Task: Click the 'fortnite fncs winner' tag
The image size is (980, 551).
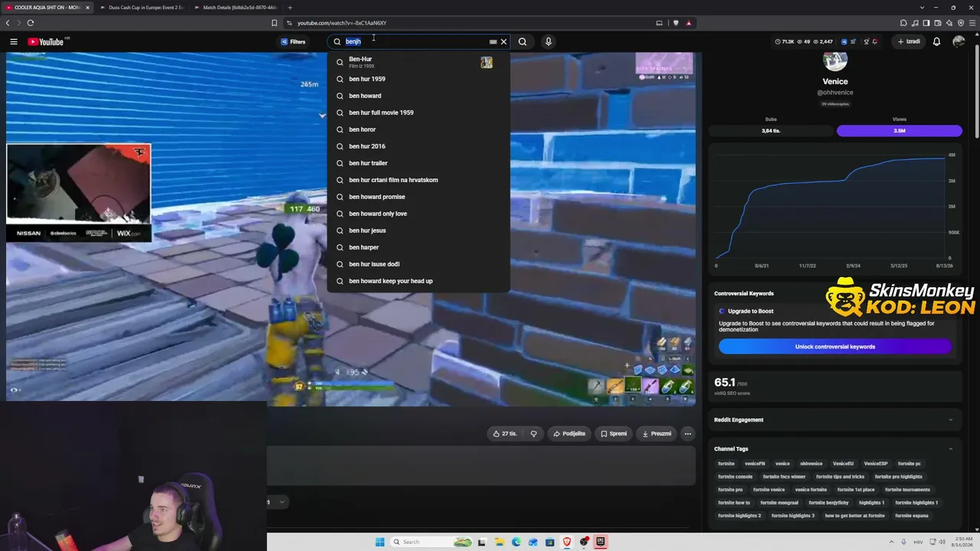Action: (784, 477)
